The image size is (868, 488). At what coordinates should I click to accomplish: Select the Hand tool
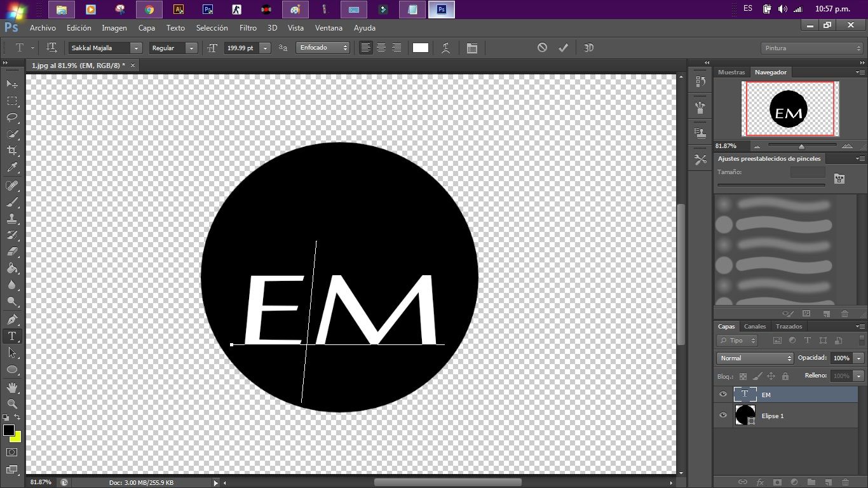tap(12, 387)
